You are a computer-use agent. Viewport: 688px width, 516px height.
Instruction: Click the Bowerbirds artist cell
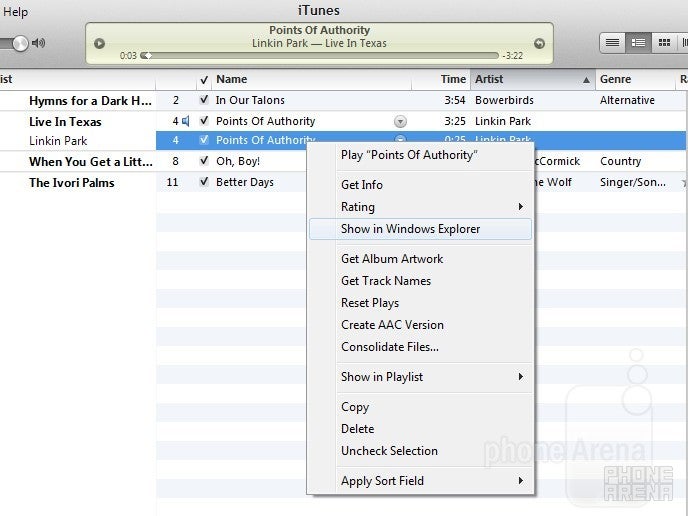(504, 100)
